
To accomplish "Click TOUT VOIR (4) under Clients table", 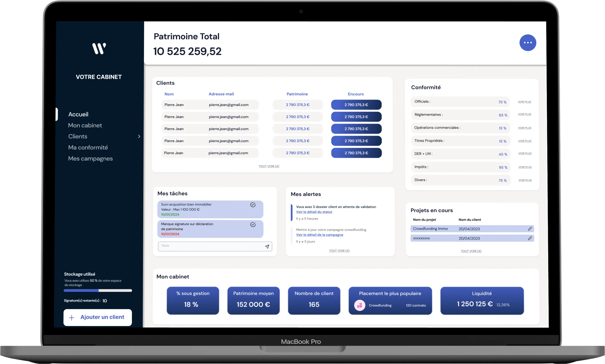I will [x=269, y=166].
